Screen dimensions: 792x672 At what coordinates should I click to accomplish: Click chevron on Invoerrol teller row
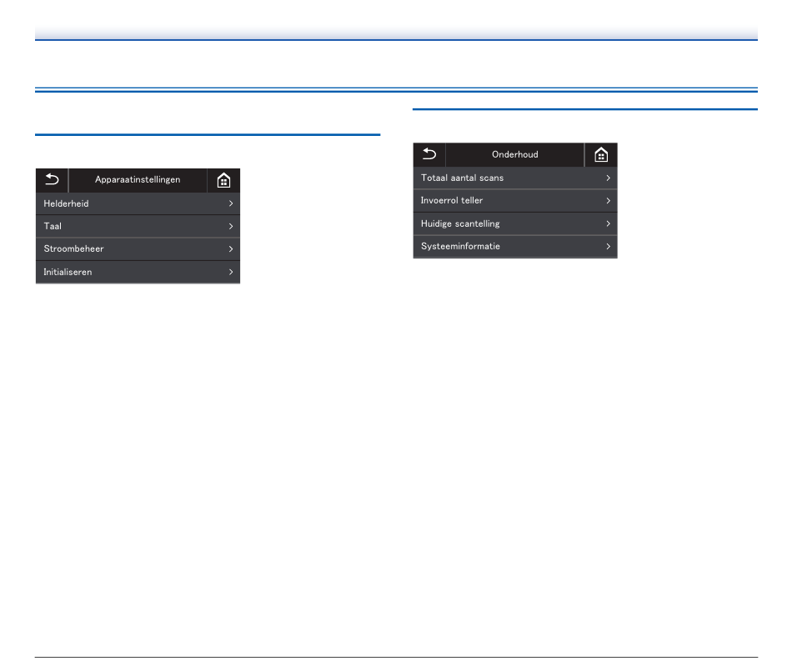coord(608,201)
